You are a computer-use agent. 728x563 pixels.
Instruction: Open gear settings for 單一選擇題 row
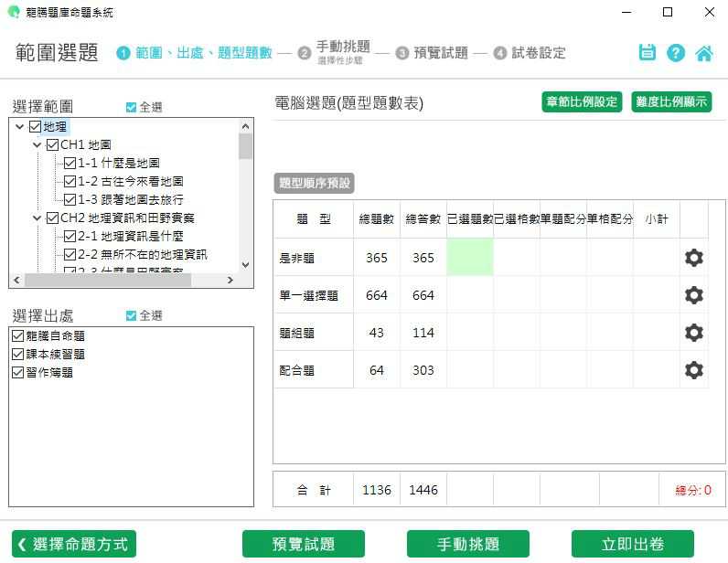tap(693, 295)
